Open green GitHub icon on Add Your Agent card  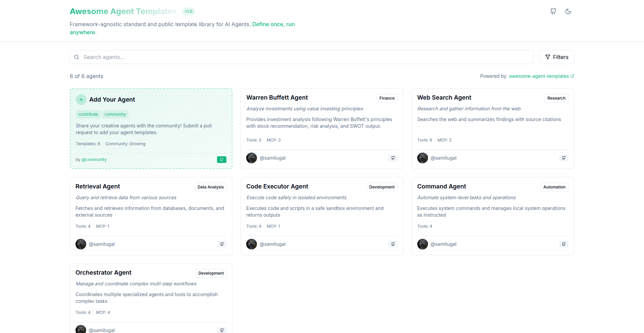click(x=221, y=160)
